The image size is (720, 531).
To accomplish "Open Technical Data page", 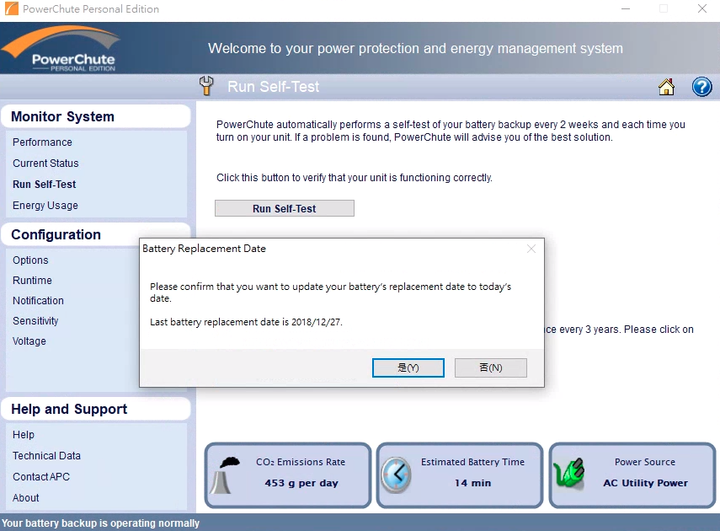I will [46, 456].
